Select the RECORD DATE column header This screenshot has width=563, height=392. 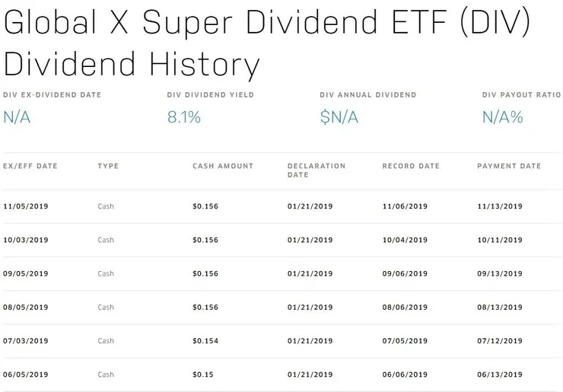[411, 166]
